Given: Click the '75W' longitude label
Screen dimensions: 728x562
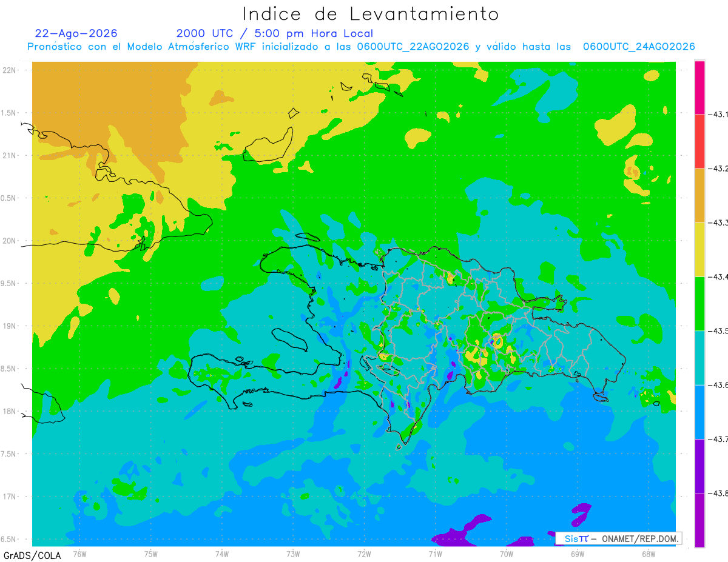Looking at the screenshot, I should tap(150, 553).
